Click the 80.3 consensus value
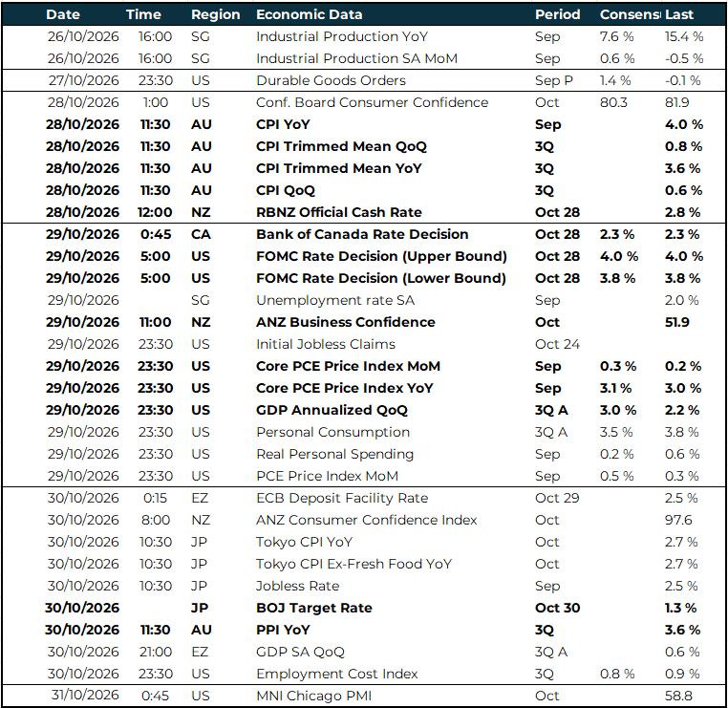 [x=612, y=102]
